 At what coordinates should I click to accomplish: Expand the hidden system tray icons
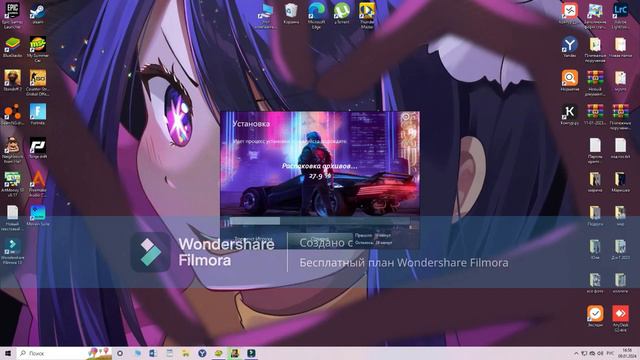[576, 353]
